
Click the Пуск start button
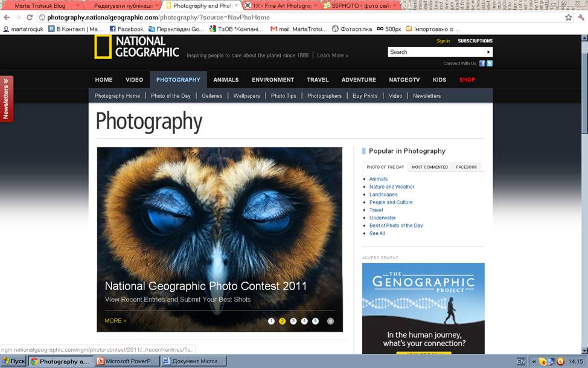click(x=13, y=361)
